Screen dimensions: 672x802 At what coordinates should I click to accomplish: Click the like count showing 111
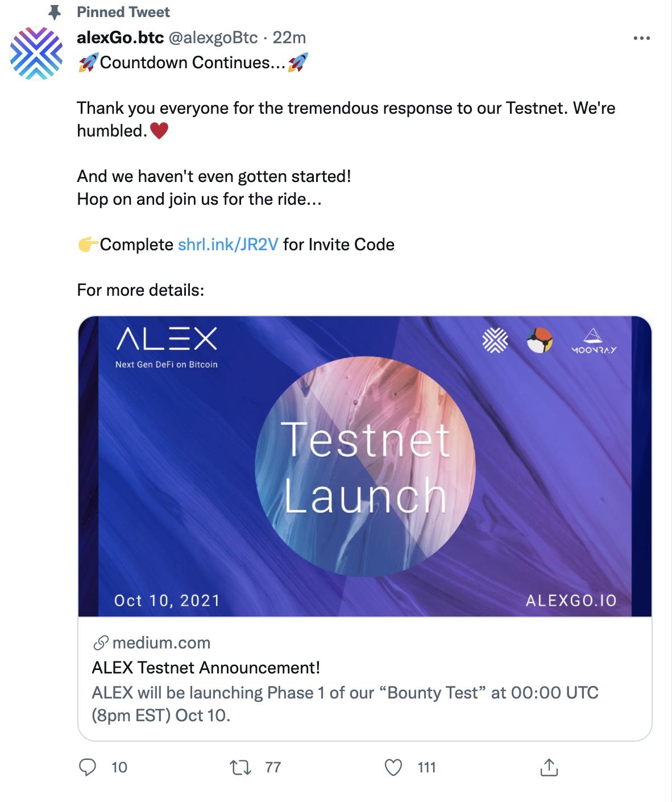tap(426, 768)
